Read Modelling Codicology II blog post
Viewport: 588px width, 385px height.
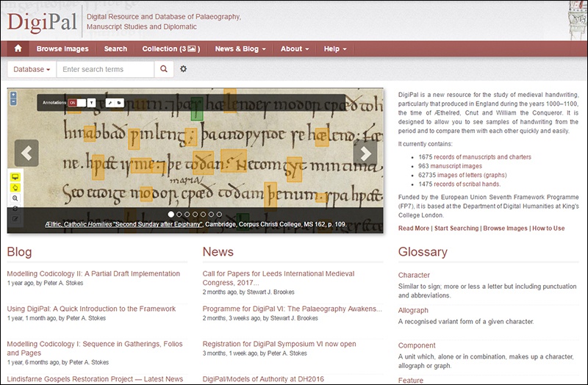click(x=93, y=273)
